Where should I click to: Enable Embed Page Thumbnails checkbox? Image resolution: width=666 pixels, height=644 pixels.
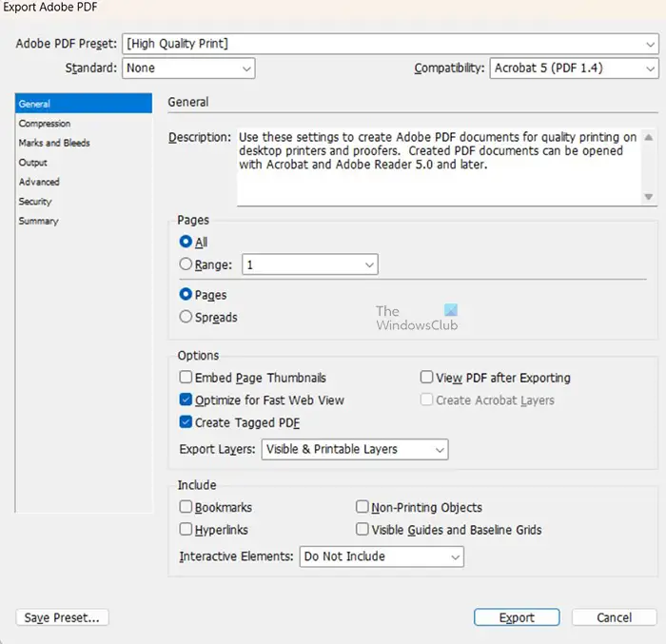186,378
